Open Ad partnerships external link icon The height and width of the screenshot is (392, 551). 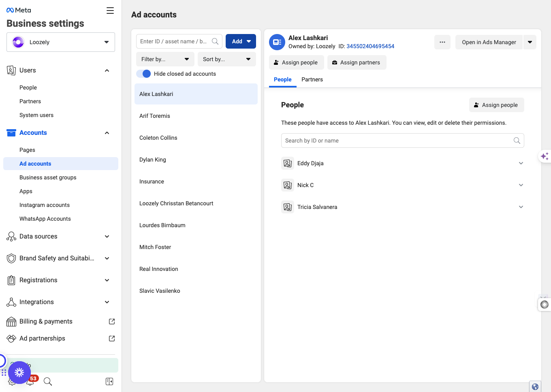112,339
